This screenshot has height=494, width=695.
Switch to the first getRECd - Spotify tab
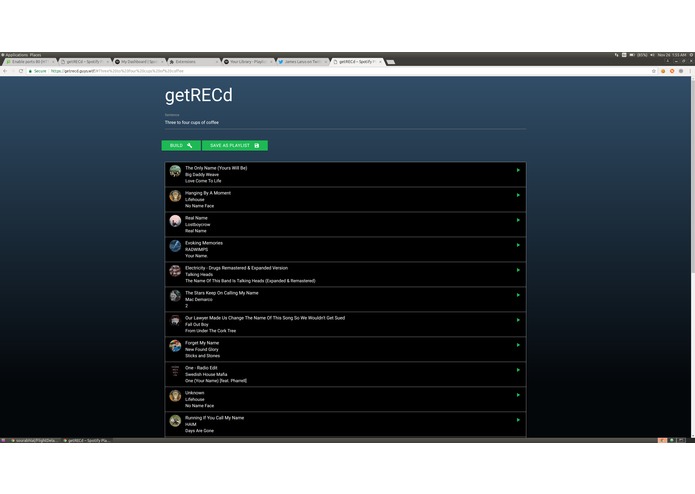click(x=84, y=62)
